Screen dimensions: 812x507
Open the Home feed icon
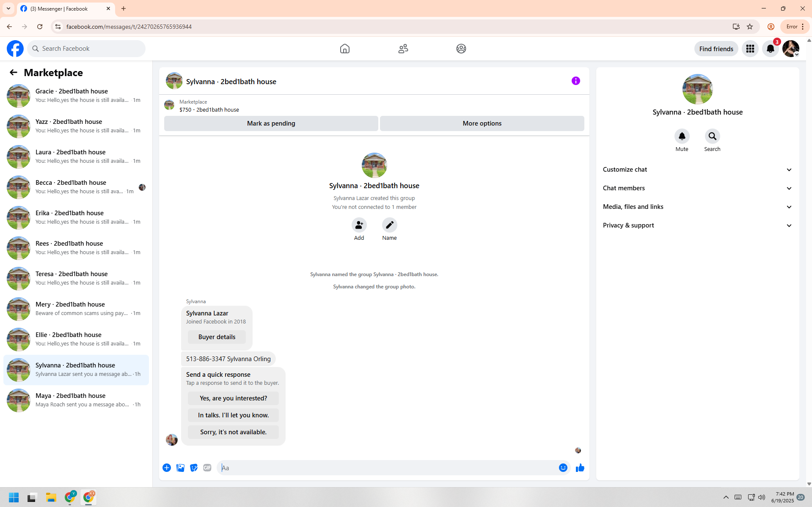(345, 49)
